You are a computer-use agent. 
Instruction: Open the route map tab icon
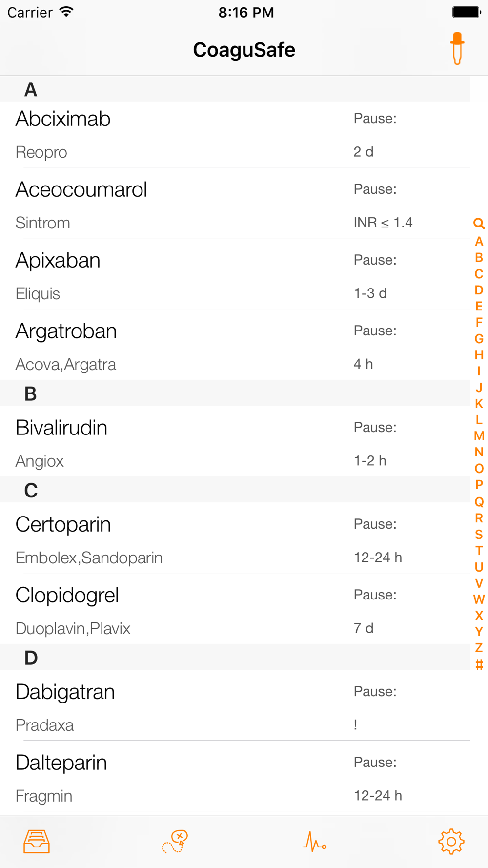[x=175, y=842]
